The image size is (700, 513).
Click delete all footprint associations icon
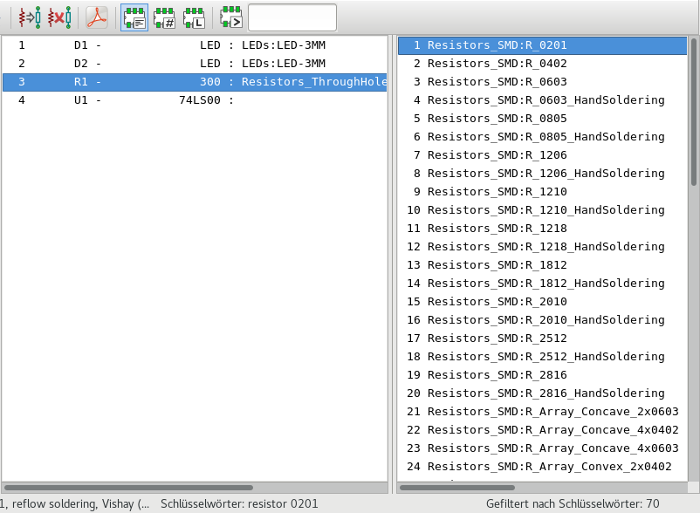tap(60, 17)
